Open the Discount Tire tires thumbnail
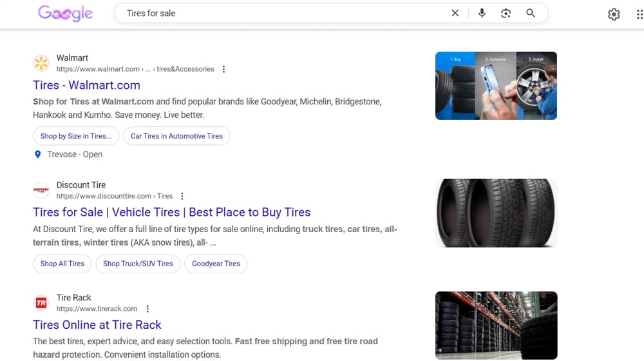644x361 pixels. (496, 213)
